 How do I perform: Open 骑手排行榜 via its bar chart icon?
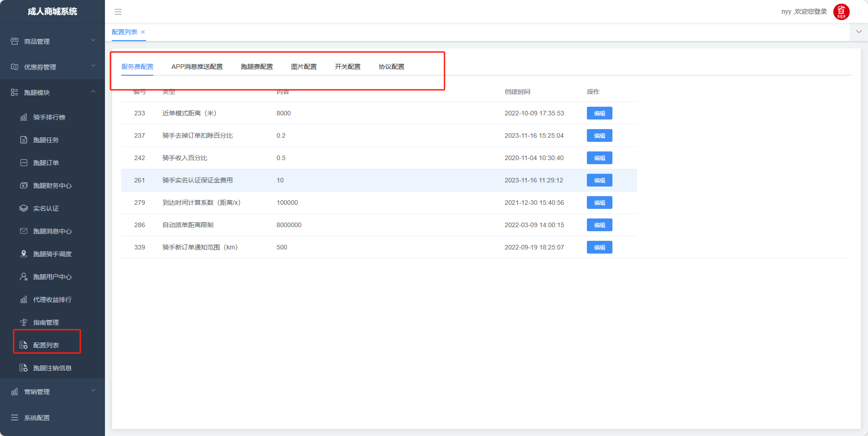[x=24, y=117]
